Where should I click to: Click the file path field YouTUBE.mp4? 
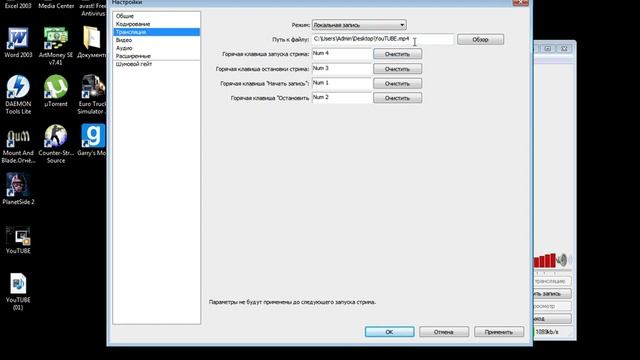tap(382, 39)
